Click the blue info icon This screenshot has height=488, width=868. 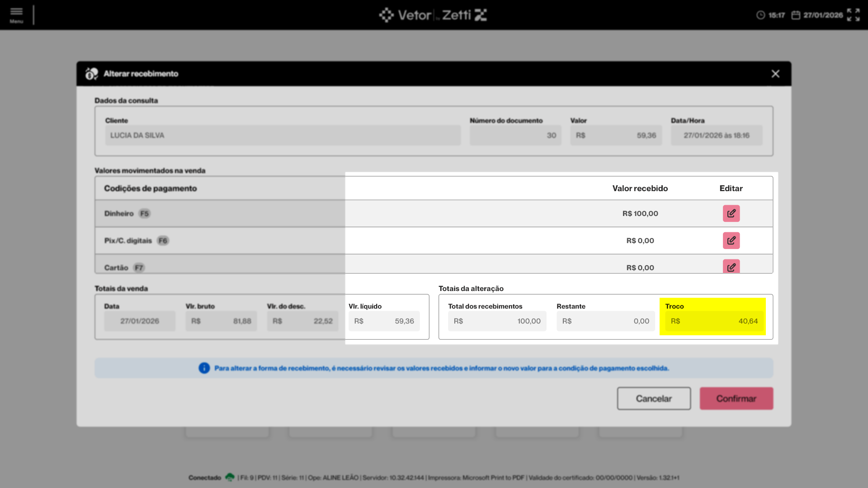pyautogui.click(x=204, y=368)
